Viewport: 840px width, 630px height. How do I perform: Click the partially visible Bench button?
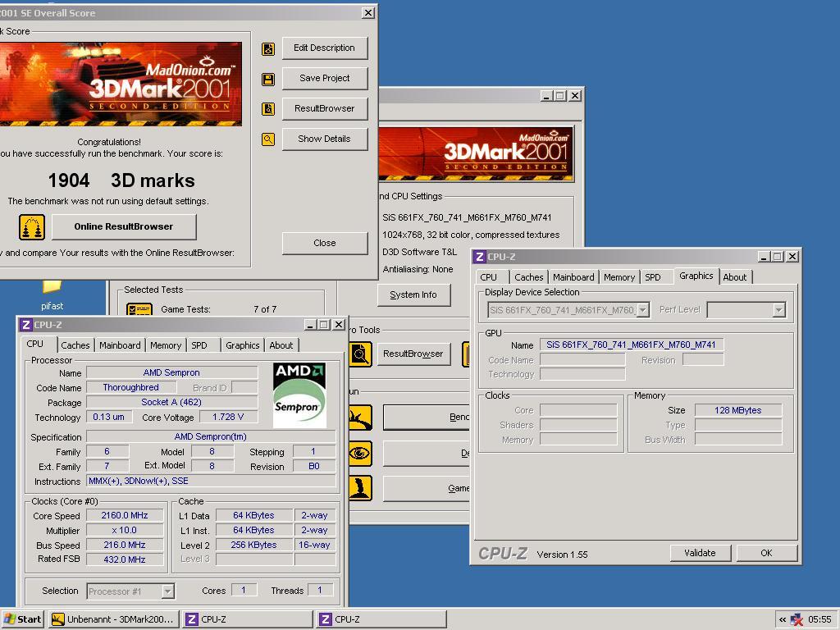coord(427,418)
